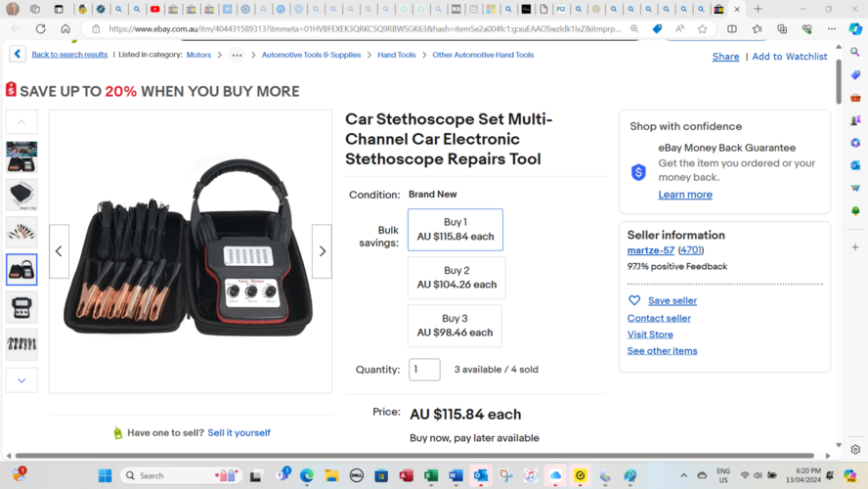Click the Contact seller link
This screenshot has width=868, height=489.
[x=659, y=319]
